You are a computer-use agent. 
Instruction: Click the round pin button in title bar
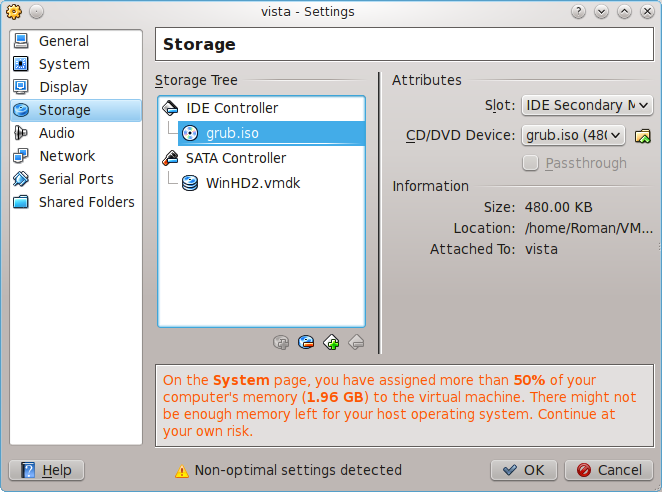pyautogui.click(x=37, y=12)
